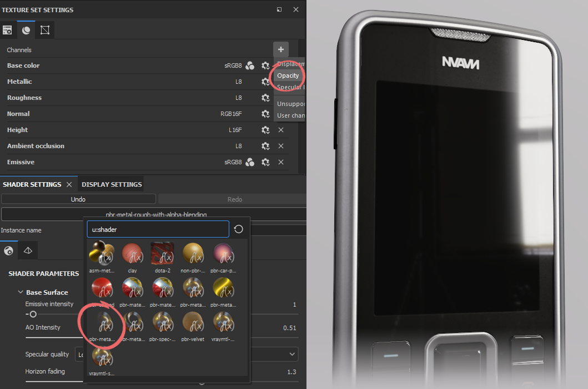Open Base color sRGB8 format dropdown
Viewport: 588px width, 389px height.
233,65
